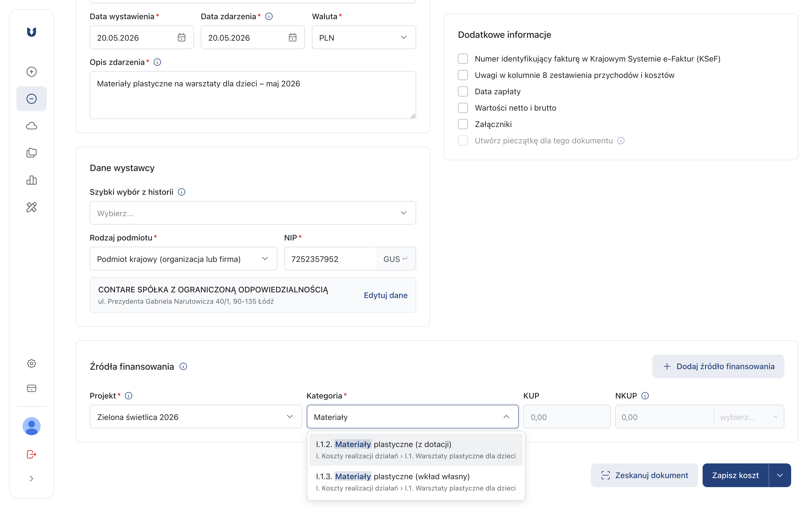The image size is (812, 508).
Task: Open the bar chart reports sidebar icon
Action: tap(32, 180)
